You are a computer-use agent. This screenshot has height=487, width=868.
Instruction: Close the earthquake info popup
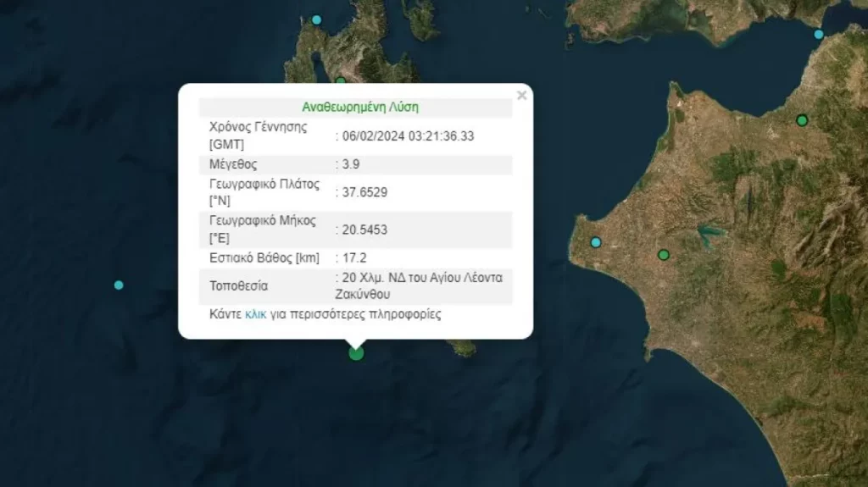point(521,96)
